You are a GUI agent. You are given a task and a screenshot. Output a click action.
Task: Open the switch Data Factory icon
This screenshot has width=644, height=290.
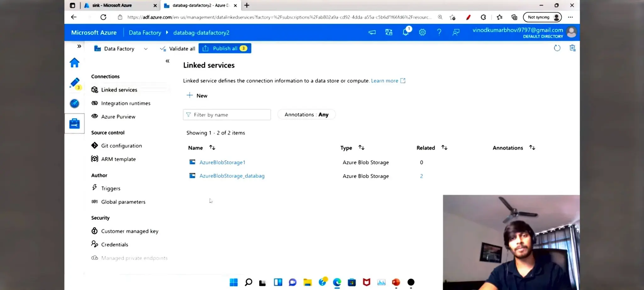point(389,32)
